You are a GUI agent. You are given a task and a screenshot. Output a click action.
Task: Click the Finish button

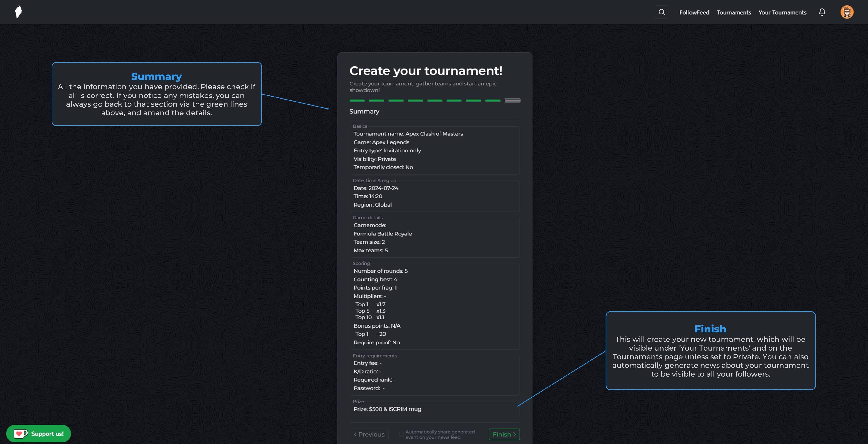tap(504, 434)
